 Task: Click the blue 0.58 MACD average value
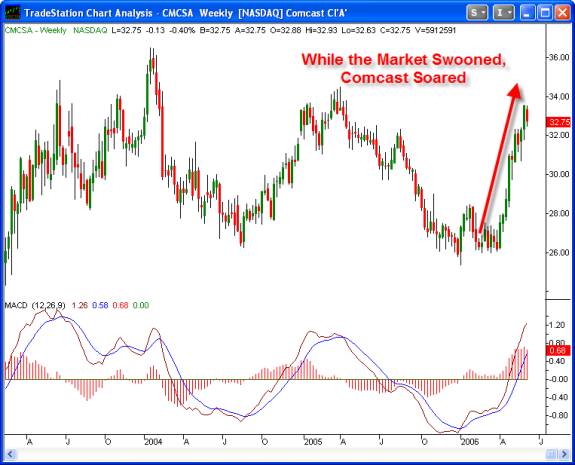click(100, 305)
